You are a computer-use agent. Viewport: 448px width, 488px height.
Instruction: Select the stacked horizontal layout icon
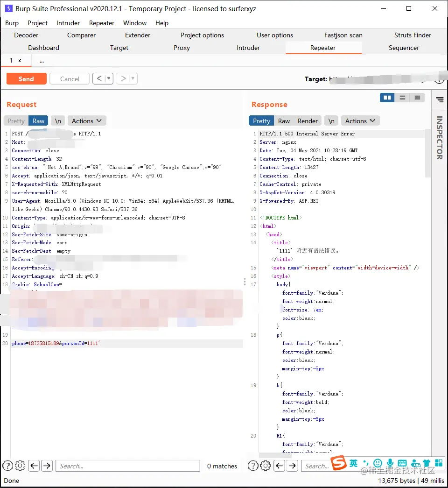402,98
